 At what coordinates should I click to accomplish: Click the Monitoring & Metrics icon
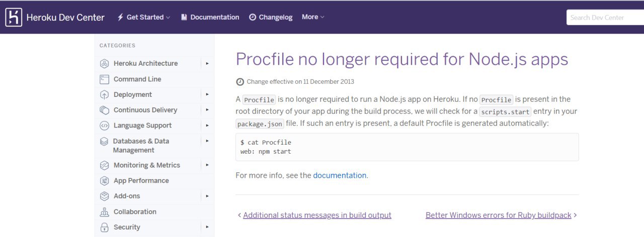104,165
